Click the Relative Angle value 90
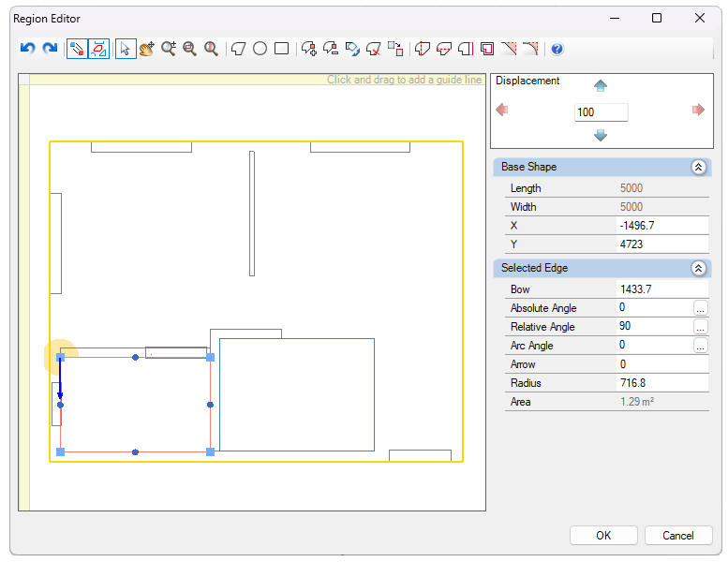The height and width of the screenshot is (562, 728). pos(654,326)
